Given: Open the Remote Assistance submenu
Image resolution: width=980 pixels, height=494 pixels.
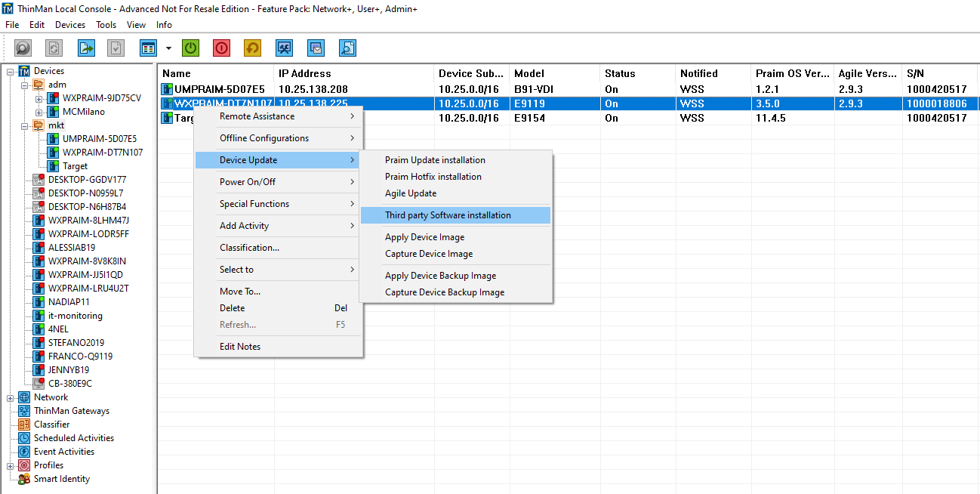Looking at the screenshot, I should [x=279, y=116].
